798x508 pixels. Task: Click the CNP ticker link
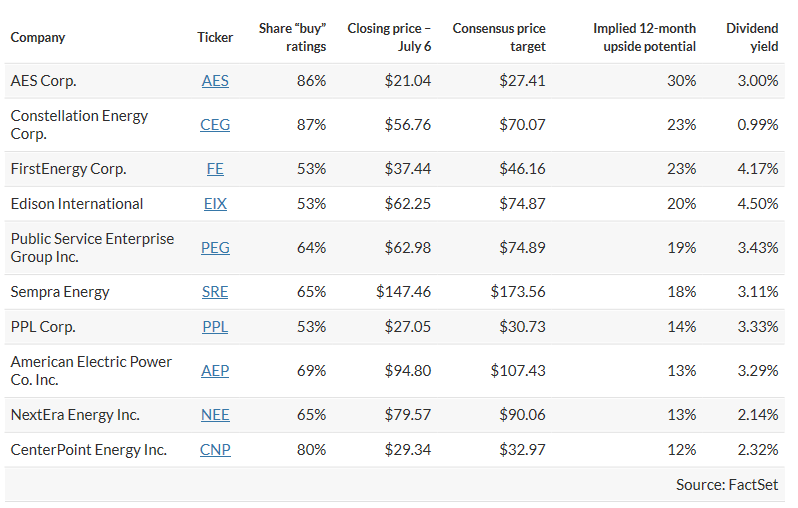coord(215,450)
